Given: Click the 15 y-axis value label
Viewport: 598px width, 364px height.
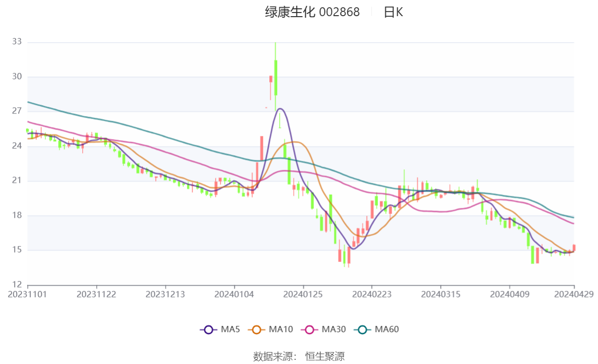Looking at the screenshot, I should point(17,249).
